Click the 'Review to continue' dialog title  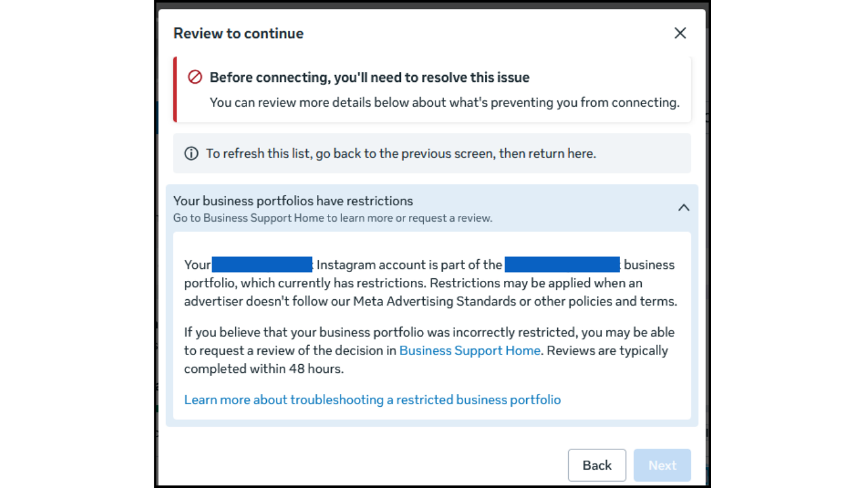tap(238, 34)
